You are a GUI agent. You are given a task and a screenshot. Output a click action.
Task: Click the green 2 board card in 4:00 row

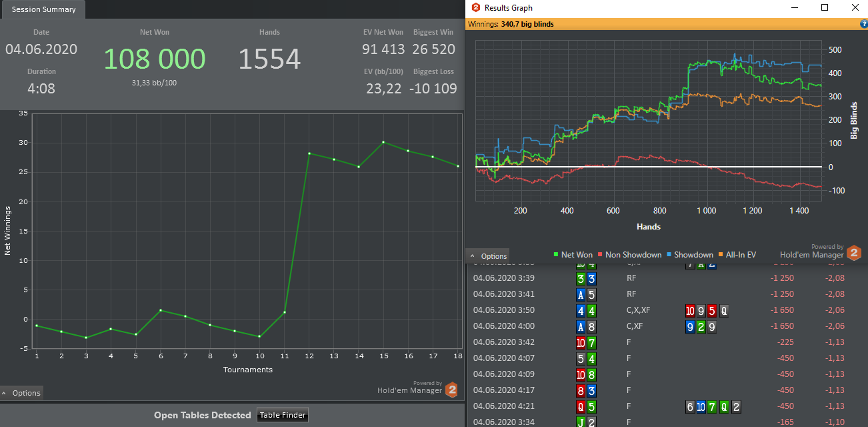pos(701,326)
